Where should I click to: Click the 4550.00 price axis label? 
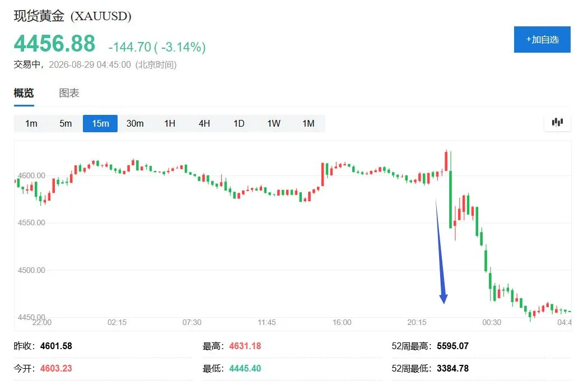(x=31, y=222)
